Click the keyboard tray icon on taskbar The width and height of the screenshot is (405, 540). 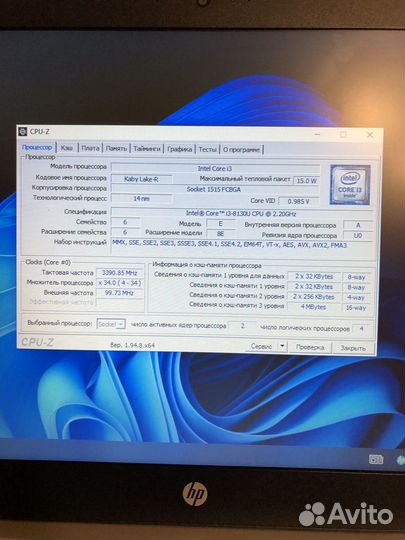pyautogui.click(x=376, y=459)
